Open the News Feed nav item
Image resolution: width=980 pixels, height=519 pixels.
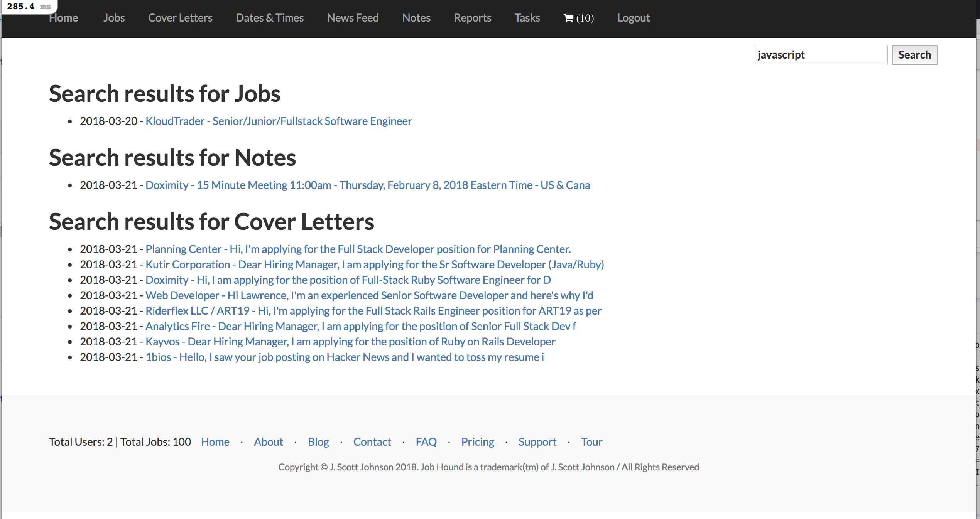(x=353, y=18)
